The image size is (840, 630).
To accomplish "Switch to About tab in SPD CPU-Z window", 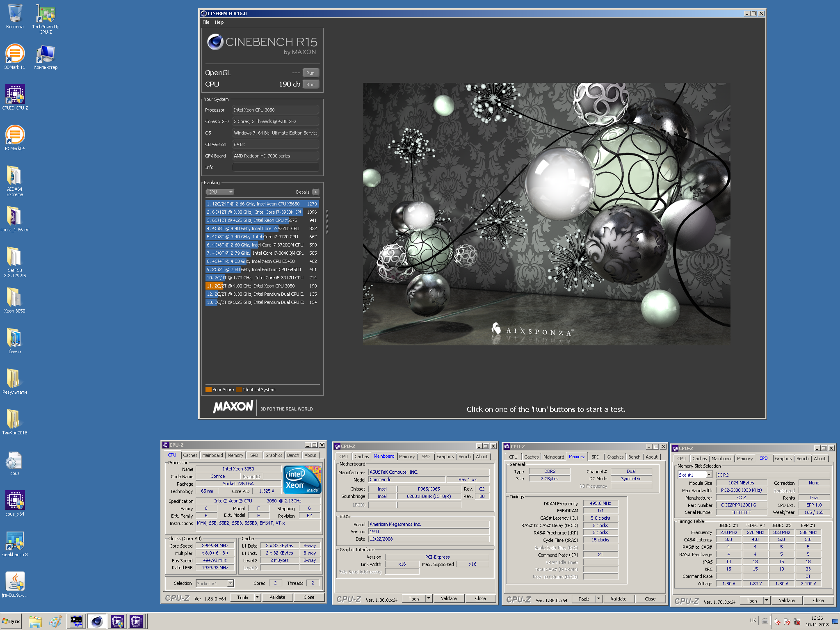I will (x=819, y=459).
